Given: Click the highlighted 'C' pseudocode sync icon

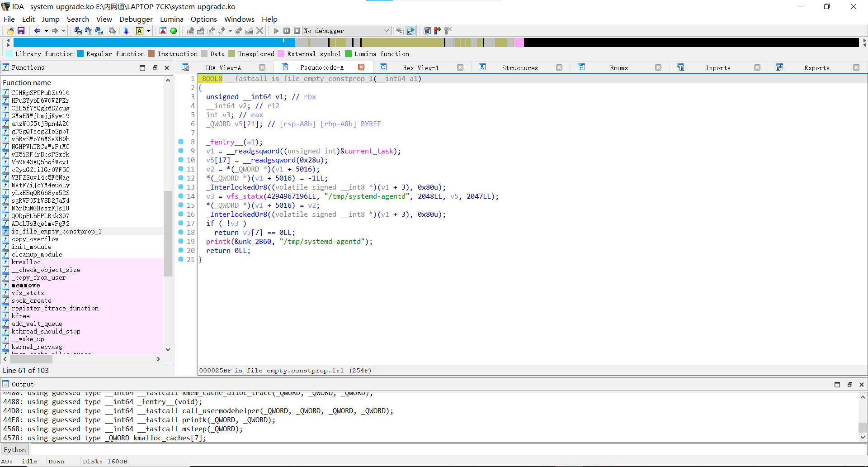Looking at the screenshot, I should click(x=410, y=31).
